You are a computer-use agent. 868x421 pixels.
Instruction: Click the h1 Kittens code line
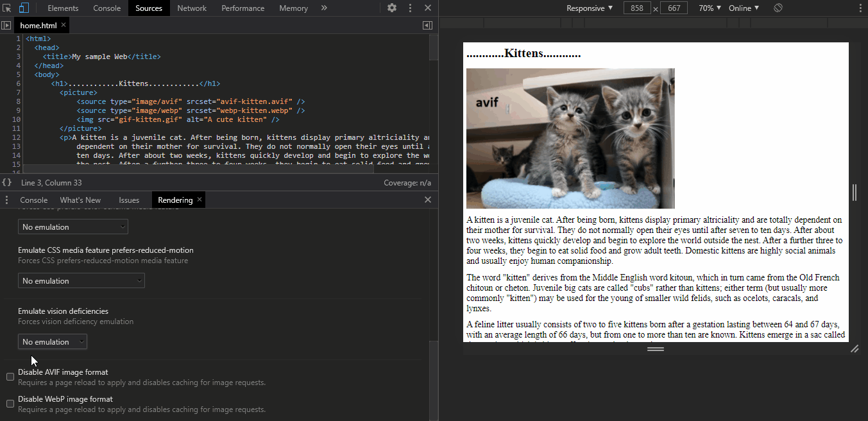click(136, 83)
